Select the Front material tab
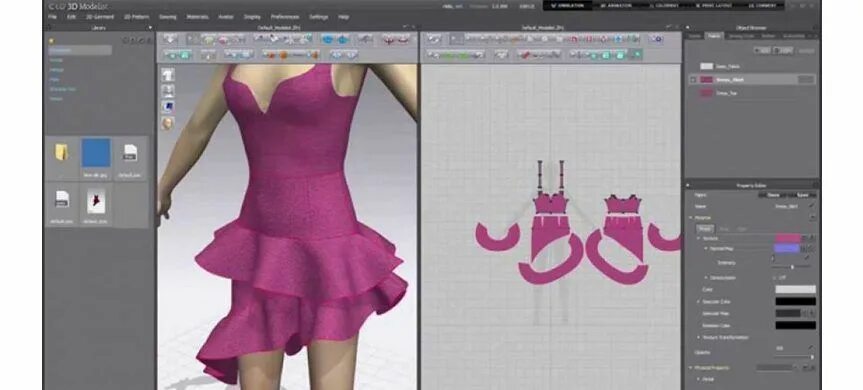This screenshot has height=390, width=863. [704, 229]
